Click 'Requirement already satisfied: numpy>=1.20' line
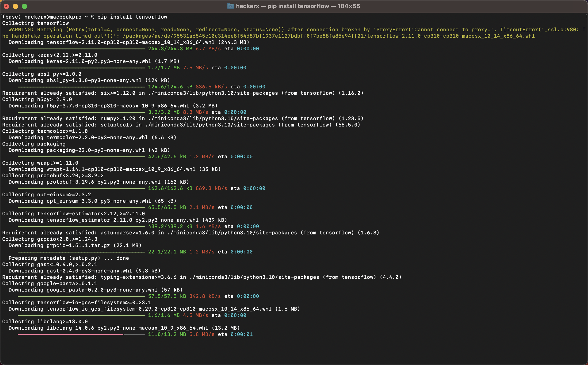 [x=183, y=119]
